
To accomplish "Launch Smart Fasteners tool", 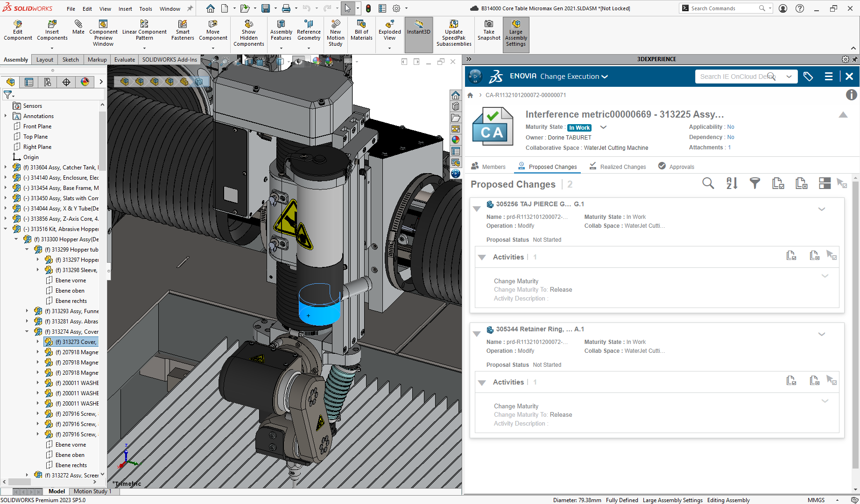I will pos(183,31).
